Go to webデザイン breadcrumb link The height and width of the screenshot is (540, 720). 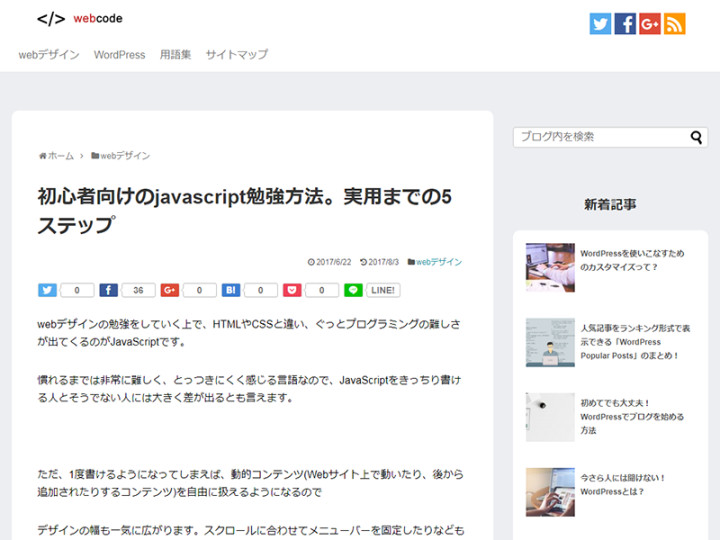[x=125, y=156]
